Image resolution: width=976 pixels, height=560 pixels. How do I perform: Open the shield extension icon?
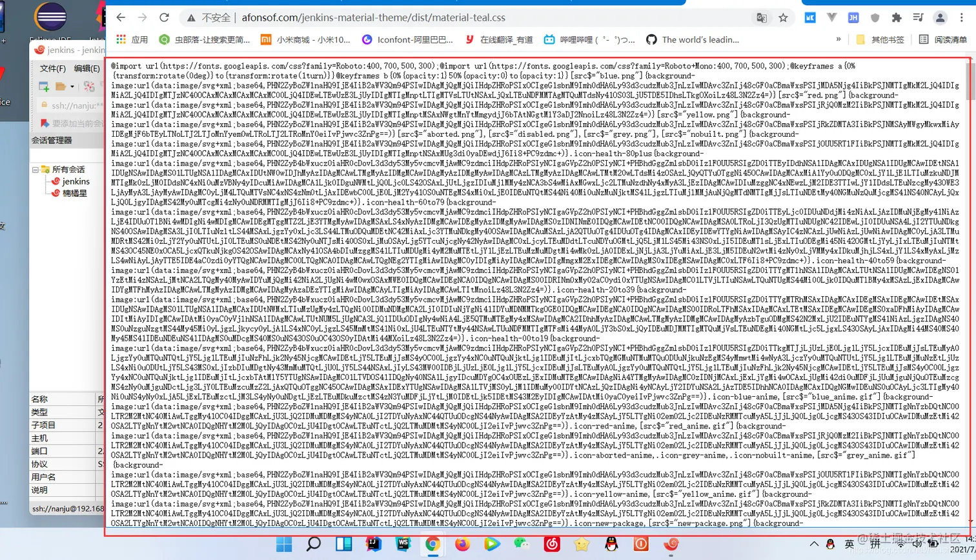[875, 17]
